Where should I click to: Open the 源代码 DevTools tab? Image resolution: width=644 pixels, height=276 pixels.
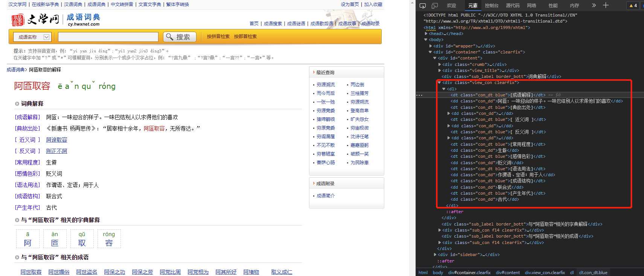[513, 6]
